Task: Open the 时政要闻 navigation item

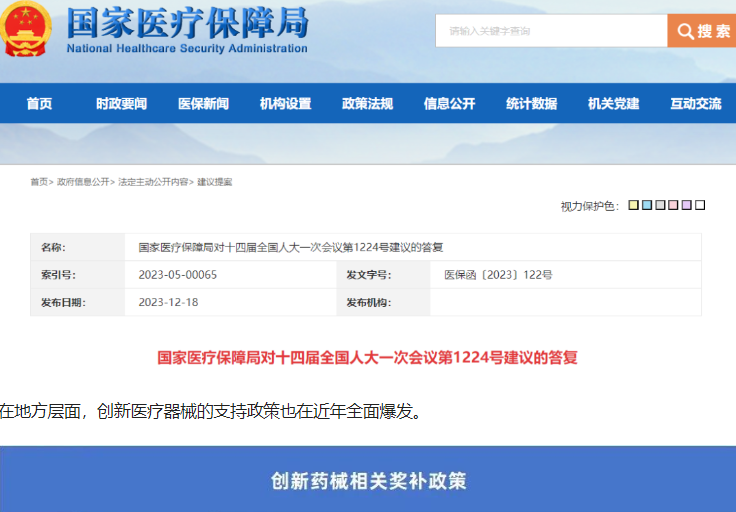Action: pos(122,103)
